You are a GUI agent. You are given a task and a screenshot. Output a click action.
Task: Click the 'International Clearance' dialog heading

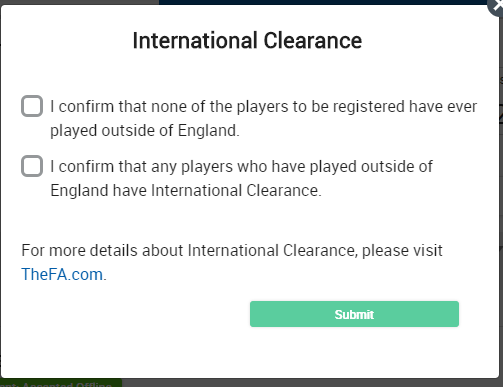(247, 41)
